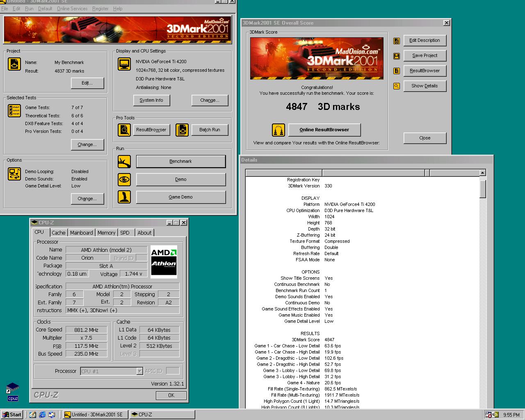Click the second system tray icon
The width and height of the screenshot is (525, 420).
(495, 415)
